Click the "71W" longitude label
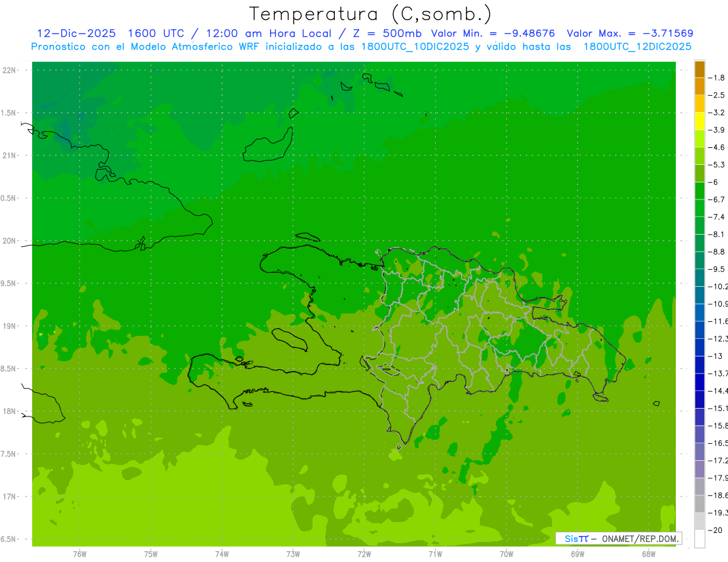Image resolution: width=728 pixels, height=562 pixels. (435, 554)
